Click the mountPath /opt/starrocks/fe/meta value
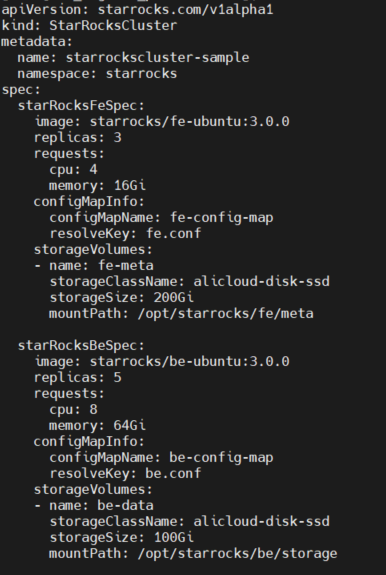This screenshot has width=386, height=575. pyautogui.click(x=225, y=314)
